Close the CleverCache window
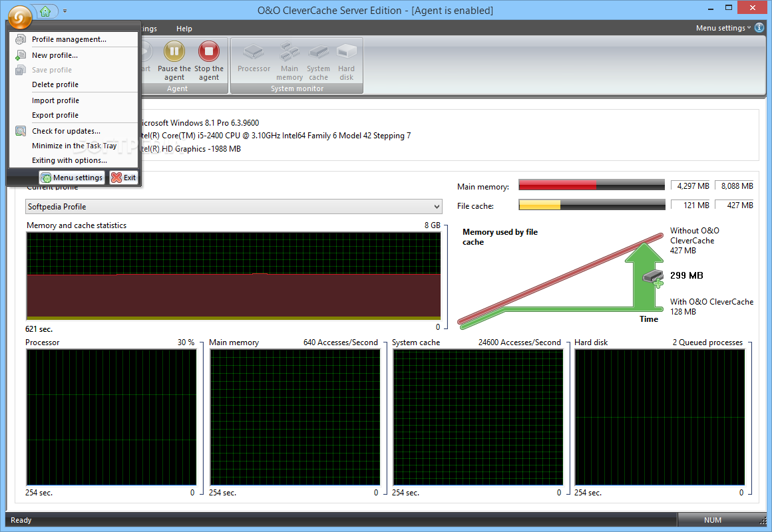Image resolution: width=772 pixels, height=532 pixels. 752,8
